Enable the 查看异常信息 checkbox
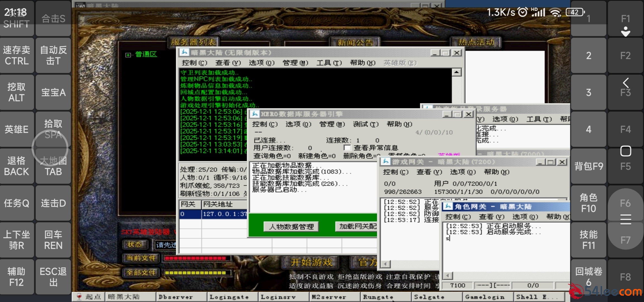Viewport: 644px width, 302px height. pos(347,147)
